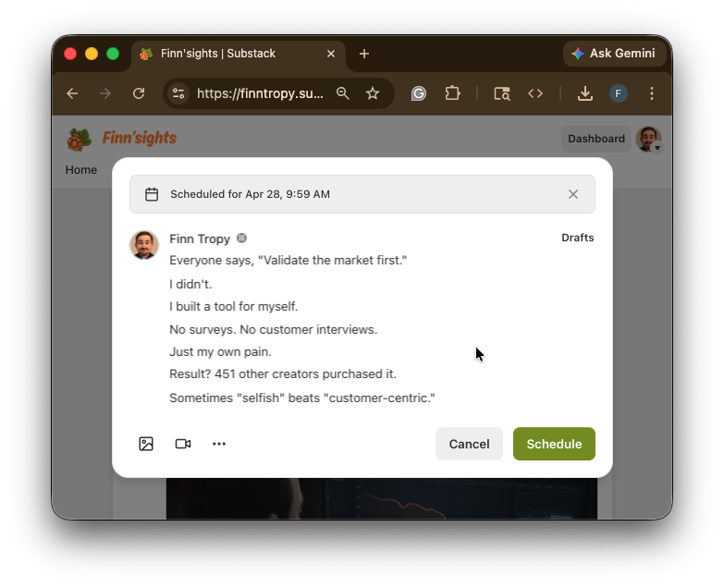Click the note text starting with Everyone says
Viewport: 724px width, 588px height.
click(x=288, y=261)
